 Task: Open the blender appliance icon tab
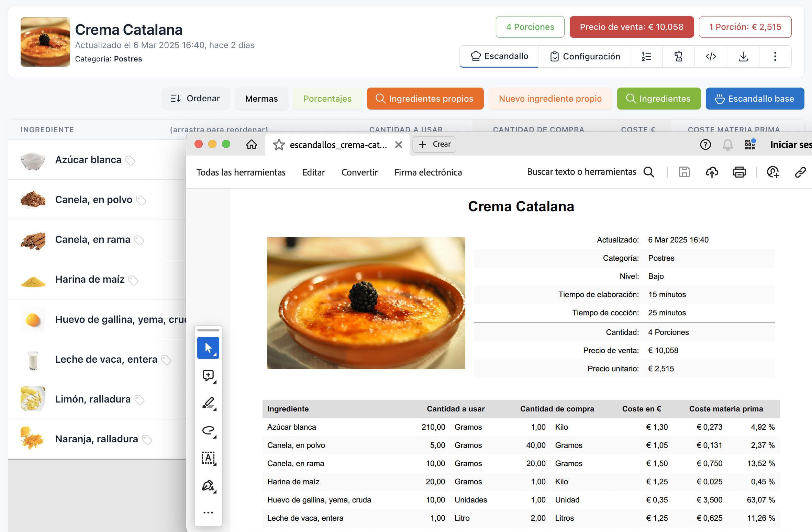(678, 56)
